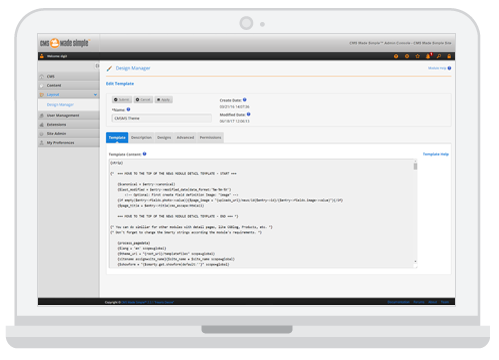Screen dimensions: 499x360
Task: Click the CMS Made Simple logo
Action: (65, 43)
